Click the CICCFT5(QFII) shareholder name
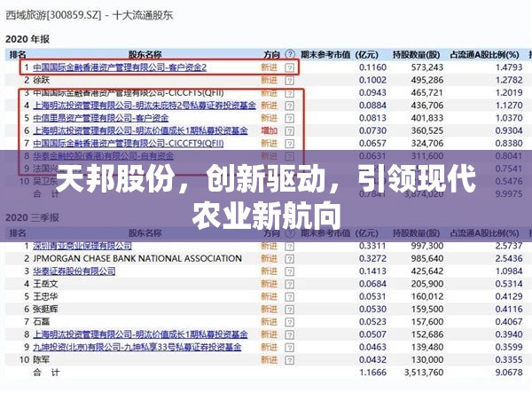 [x=129, y=93]
